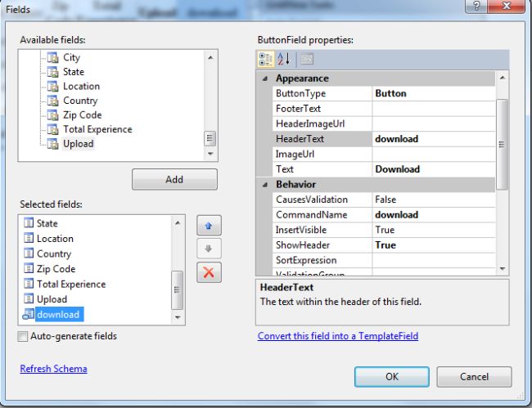532x408 pixels.
Task: Open Convert this field into a TemplateField link
Action: click(x=338, y=336)
